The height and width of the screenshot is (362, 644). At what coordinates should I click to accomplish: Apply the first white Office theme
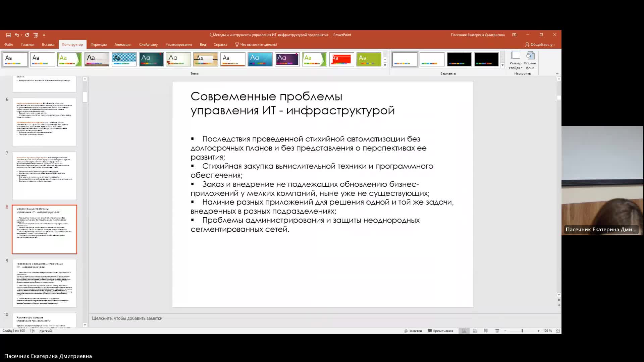[15, 59]
